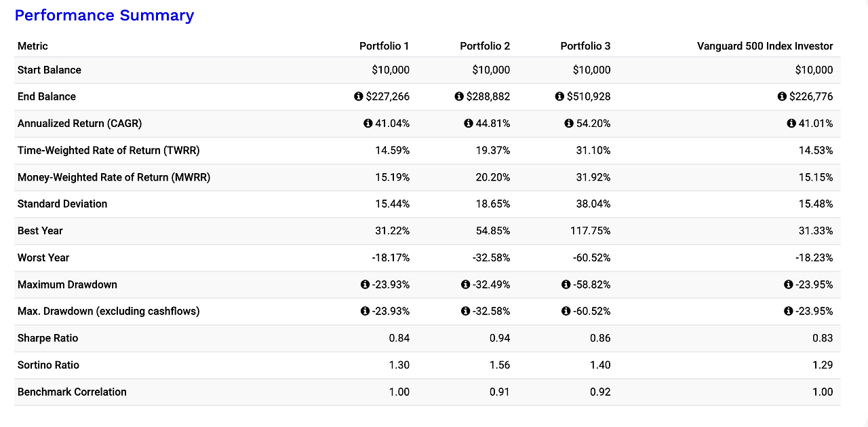This screenshot has height=427, width=868.
Task: Click info icon beside Portfolio 1 End Balance
Action: [x=359, y=97]
